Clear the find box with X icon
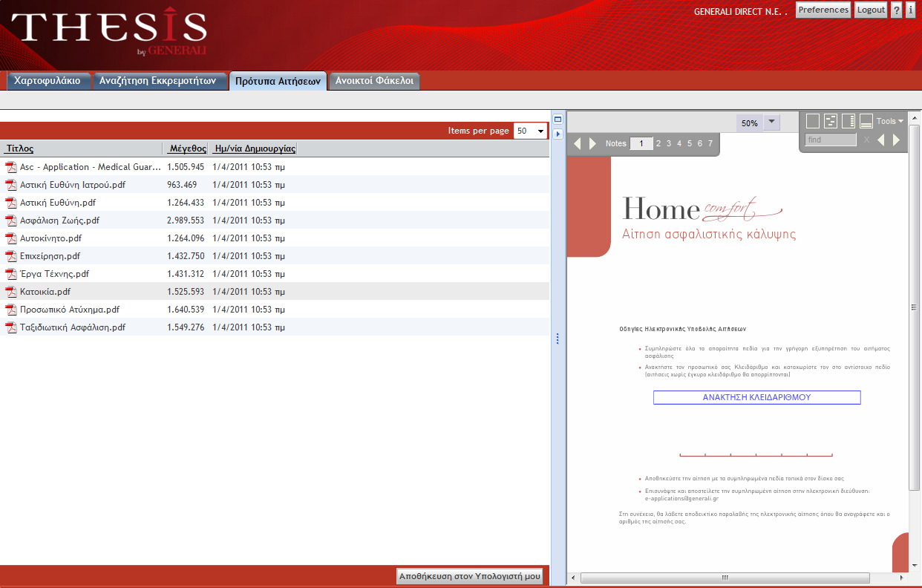Viewport: 922px width, 588px height. click(x=866, y=140)
